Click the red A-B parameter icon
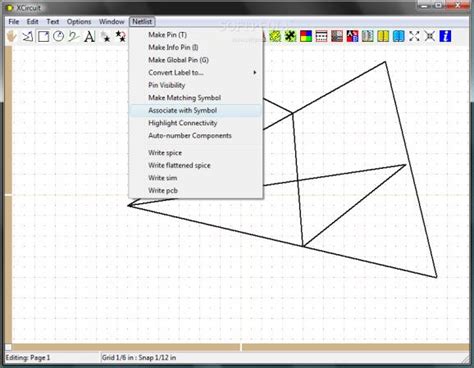 tap(352, 36)
